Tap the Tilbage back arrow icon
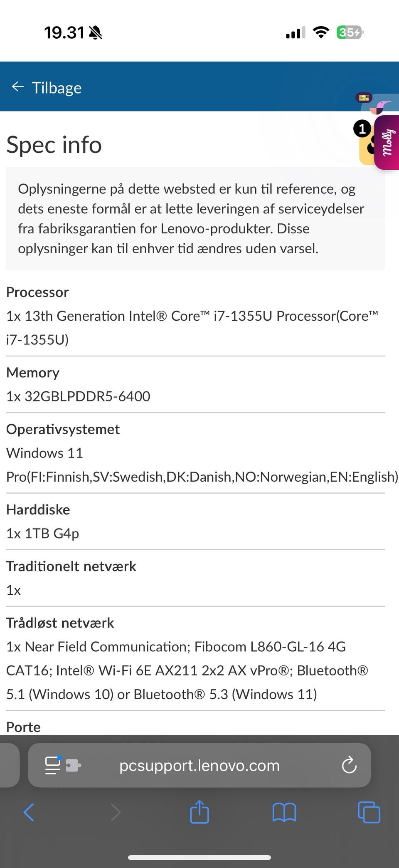 (17, 87)
